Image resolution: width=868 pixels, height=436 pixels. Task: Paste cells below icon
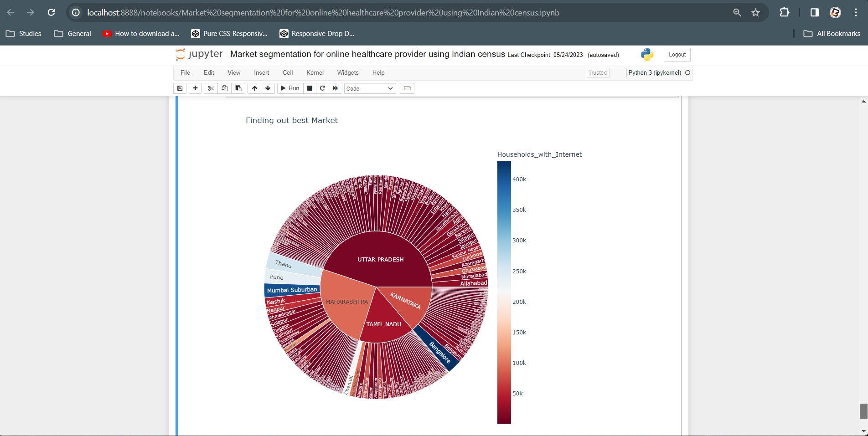(x=238, y=88)
